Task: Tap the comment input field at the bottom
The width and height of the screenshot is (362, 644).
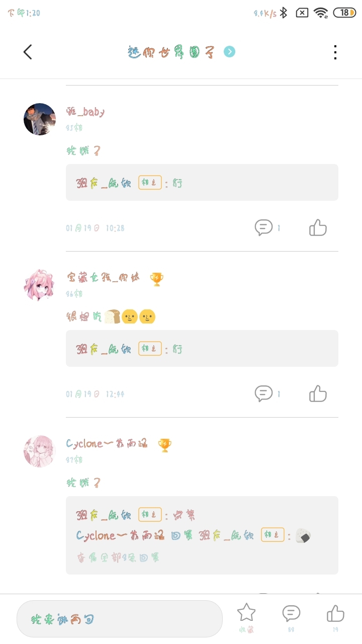Action: pyautogui.click(x=120, y=619)
